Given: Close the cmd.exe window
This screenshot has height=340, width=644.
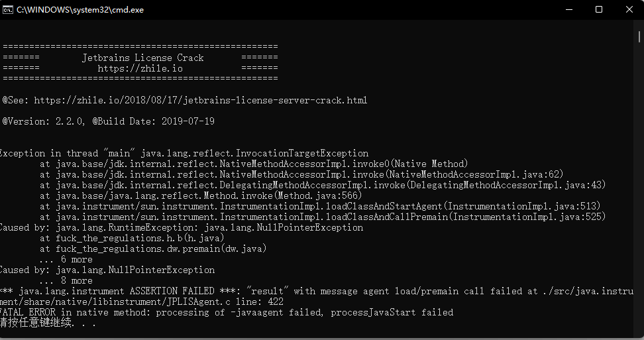Looking at the screenshot, I should click(629, 9).
